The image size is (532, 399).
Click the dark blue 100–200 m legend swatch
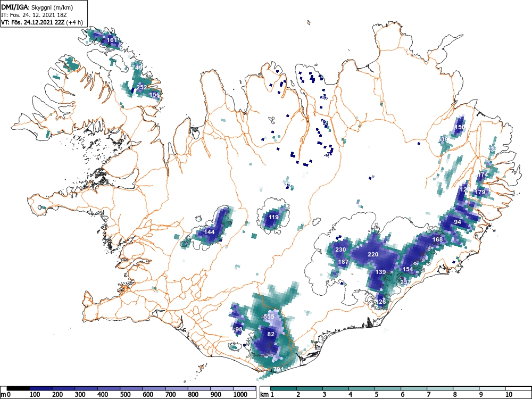41,388
